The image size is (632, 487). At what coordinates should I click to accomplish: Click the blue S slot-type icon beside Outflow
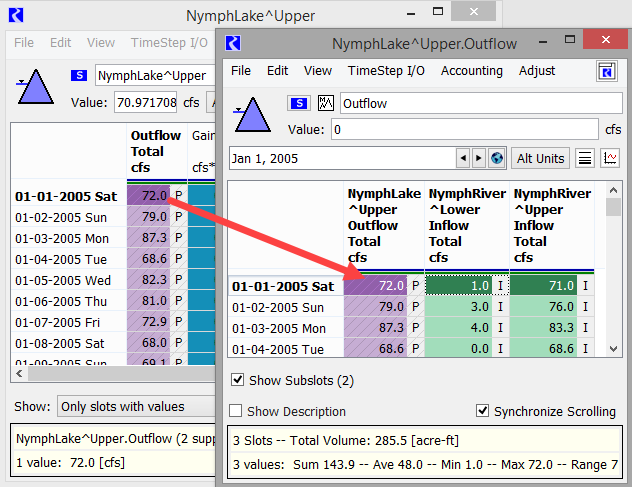[x=298, y=103]
